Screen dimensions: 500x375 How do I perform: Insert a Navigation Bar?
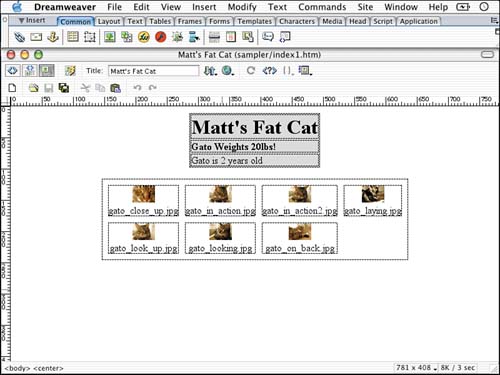point(194,37)
